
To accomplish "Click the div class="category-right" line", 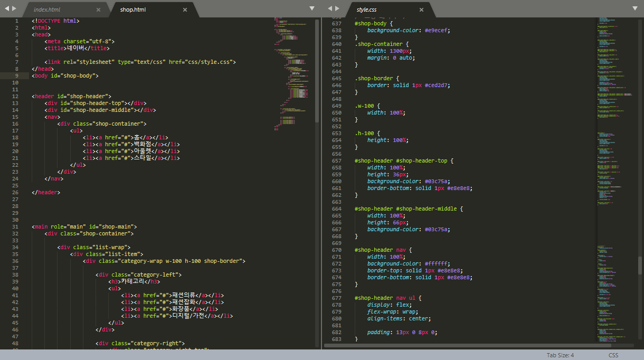I will coord(140,343).
